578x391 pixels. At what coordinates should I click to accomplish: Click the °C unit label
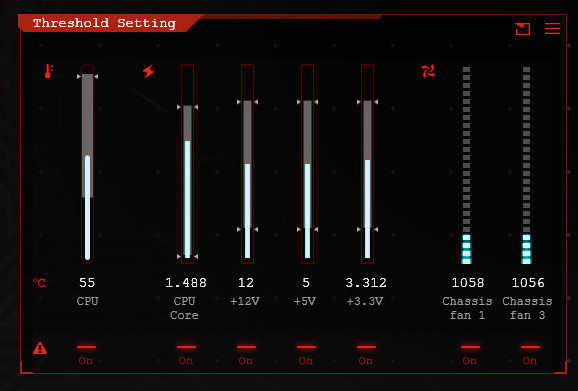pyautogui.click(x=39, y=283)
